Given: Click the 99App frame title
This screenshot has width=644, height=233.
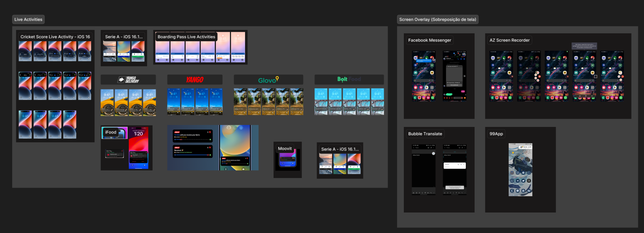Looking at the screenshot, I should coord(496,134).
